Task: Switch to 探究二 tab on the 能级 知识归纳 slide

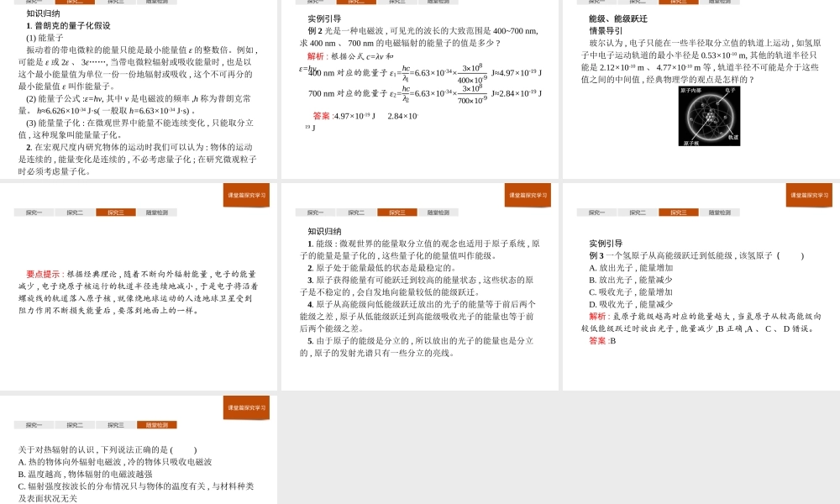Action: tap(356, 213)
